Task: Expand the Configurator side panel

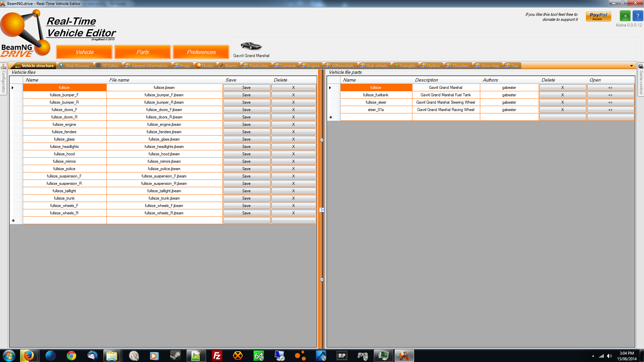Action: (3, 79)
